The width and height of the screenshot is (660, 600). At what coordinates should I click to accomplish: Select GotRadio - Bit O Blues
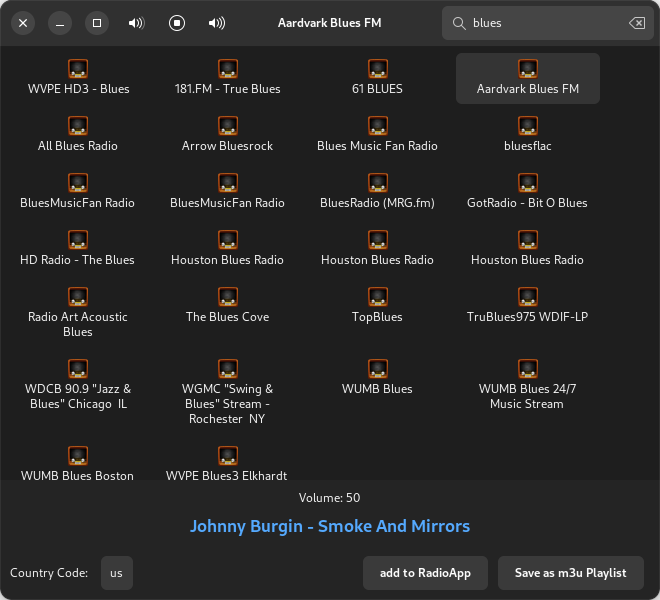point(528,192)
